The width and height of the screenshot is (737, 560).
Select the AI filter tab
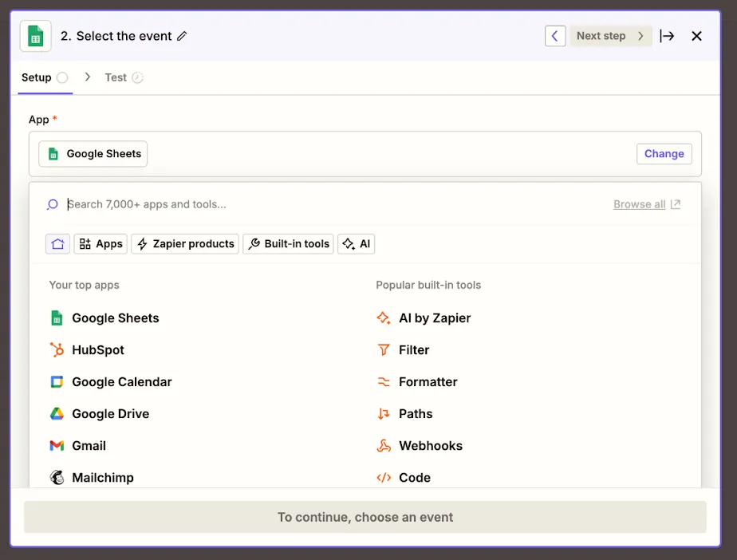click(357, 244)
